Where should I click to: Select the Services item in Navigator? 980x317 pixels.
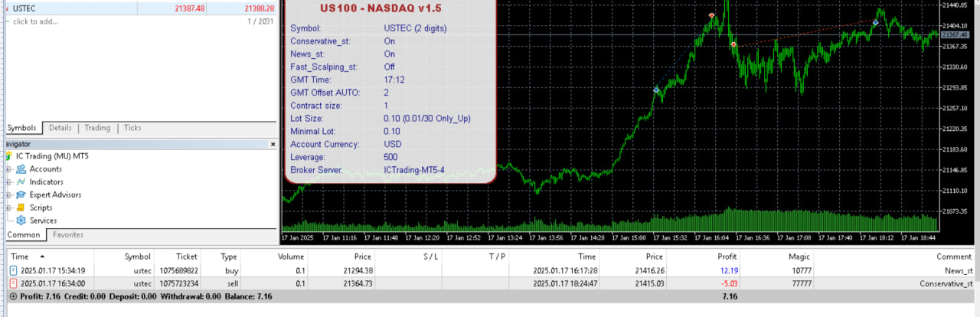click(43, 221)
